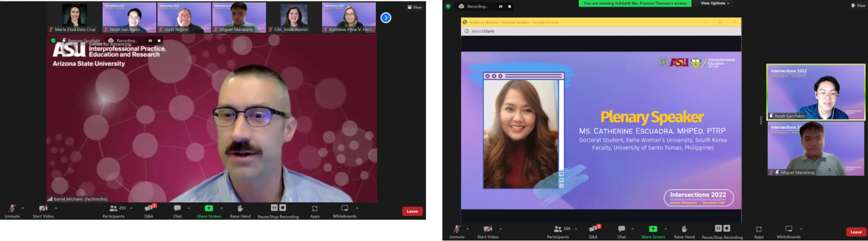The width and height of the screenshot is (868, 241).
Task: Select Noah San Pablo thumbnail in left window strip
Action: 129,17
